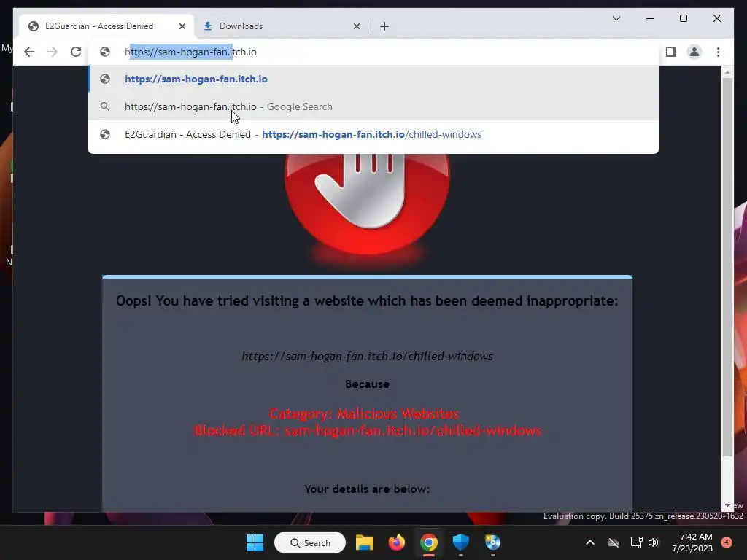
Task: Open the network status tray icon
Action: (x=636, y=542)
